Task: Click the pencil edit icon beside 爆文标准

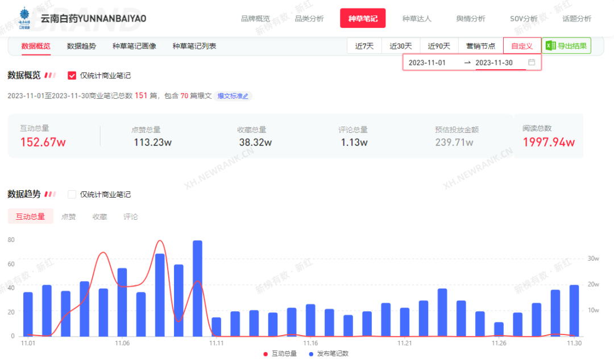Action: tap(246, 96)
